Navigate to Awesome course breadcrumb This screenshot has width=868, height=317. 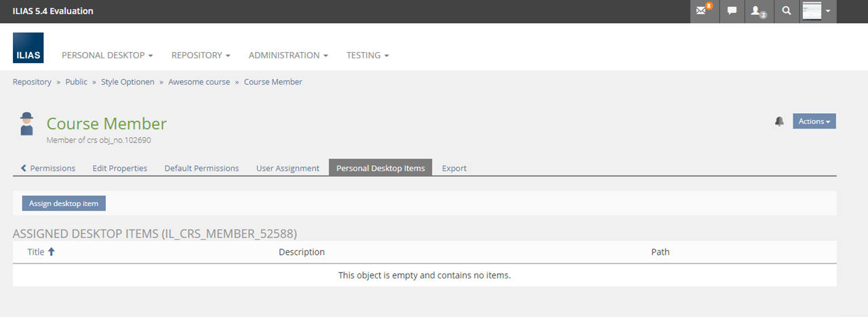click(199, 82)
